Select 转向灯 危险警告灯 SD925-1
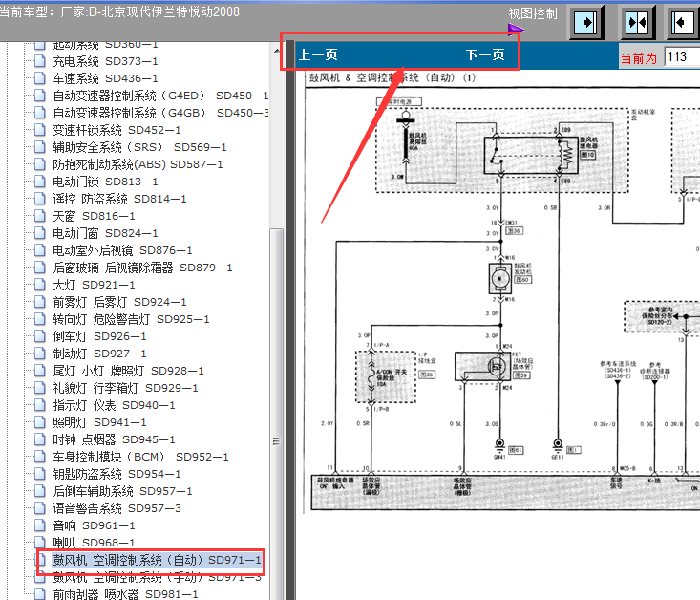The height and width of the screenshot is (600, 700). (x=131, y=319)
